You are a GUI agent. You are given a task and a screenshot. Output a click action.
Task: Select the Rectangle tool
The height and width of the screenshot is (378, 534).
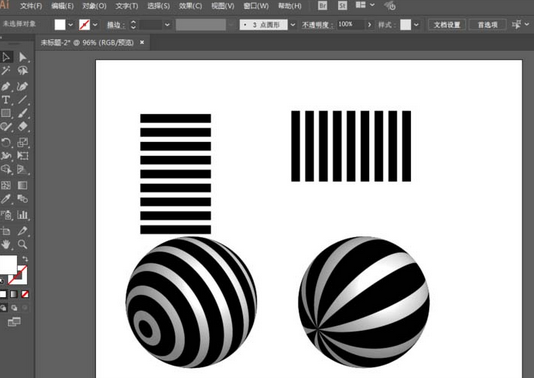click(6, 113)
